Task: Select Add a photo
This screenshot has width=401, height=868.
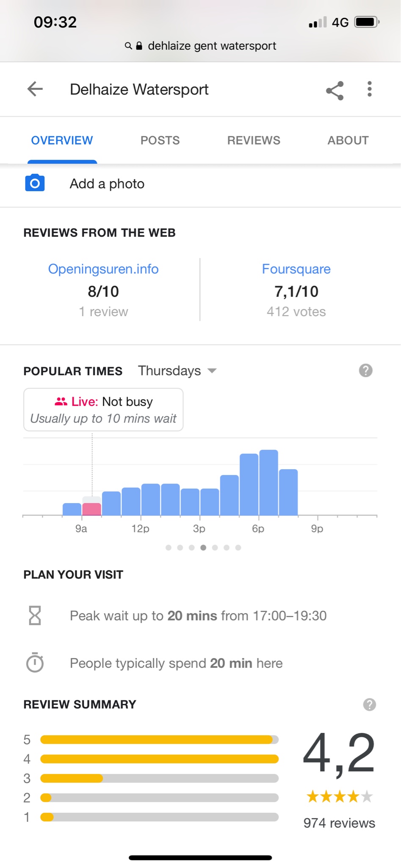Action: pyautogui.click(x=107, y=184)
